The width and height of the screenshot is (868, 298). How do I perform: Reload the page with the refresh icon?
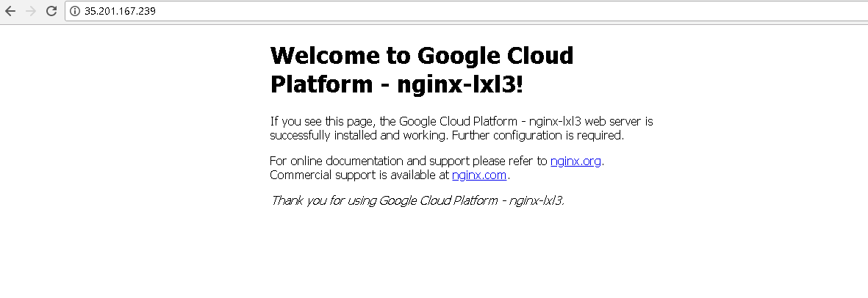51,11
